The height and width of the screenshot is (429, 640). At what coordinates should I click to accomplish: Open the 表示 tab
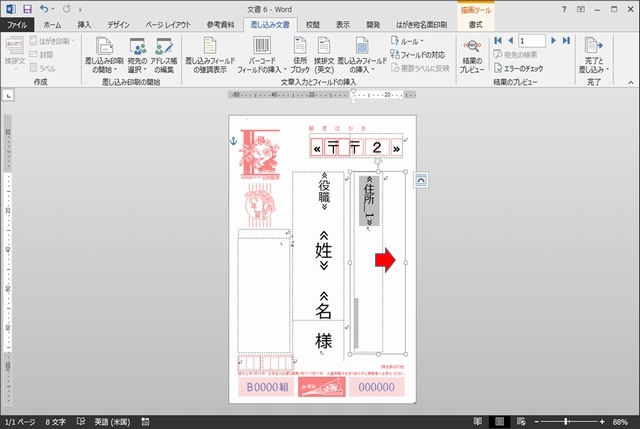click(343, 25)
